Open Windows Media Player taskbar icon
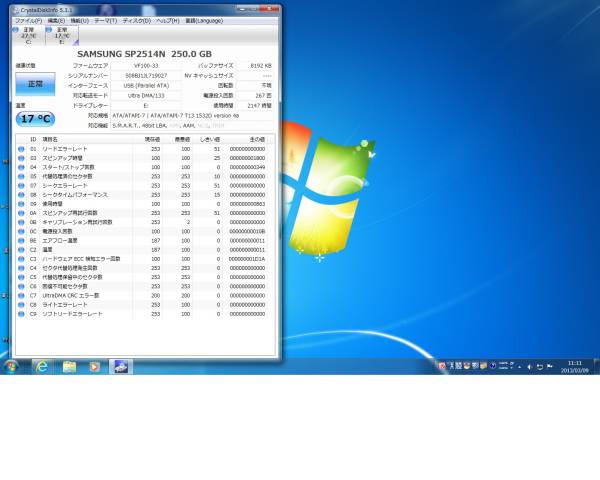 [x=95, y=367]
